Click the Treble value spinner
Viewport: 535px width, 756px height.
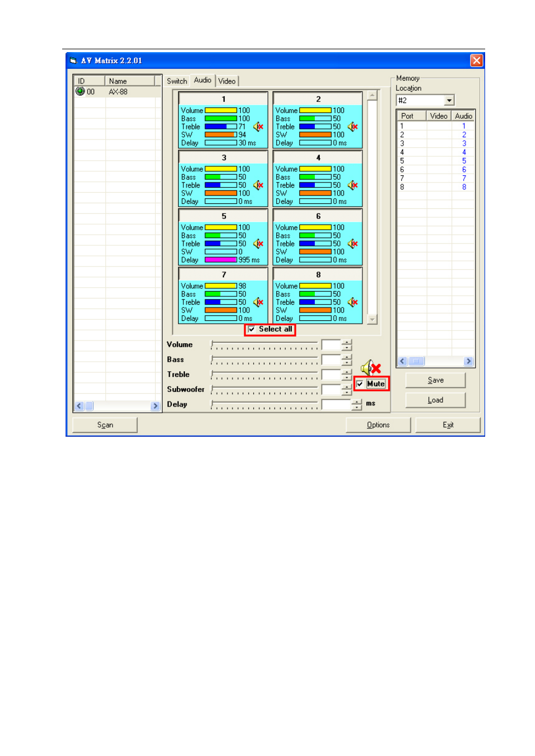tap(347, 375)
